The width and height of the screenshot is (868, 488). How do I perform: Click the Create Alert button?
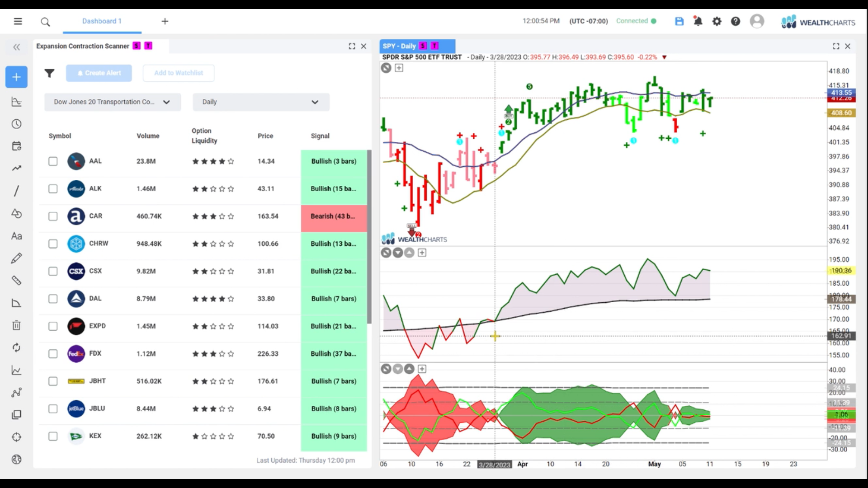99,73
